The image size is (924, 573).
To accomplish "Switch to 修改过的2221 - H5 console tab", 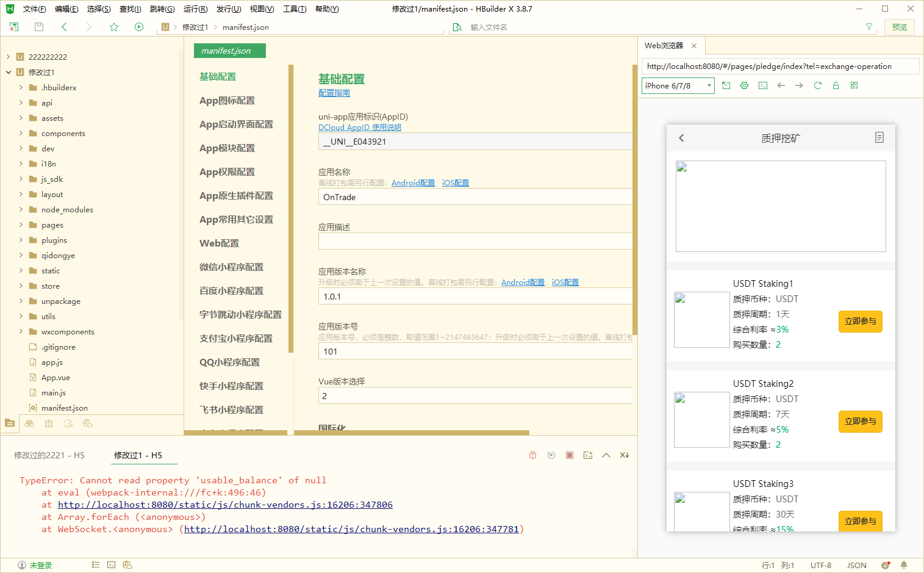I will coord(49,455).
